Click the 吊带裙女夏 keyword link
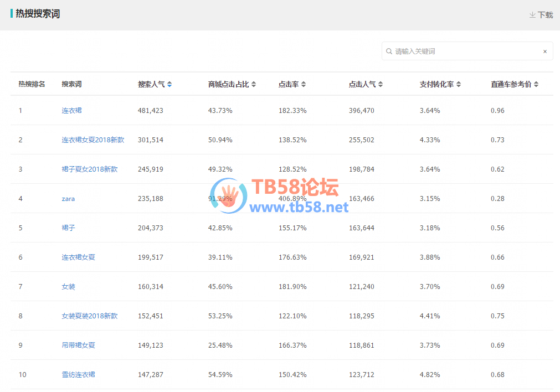This screenshot has width=560, height=392. tap(78, 345)
